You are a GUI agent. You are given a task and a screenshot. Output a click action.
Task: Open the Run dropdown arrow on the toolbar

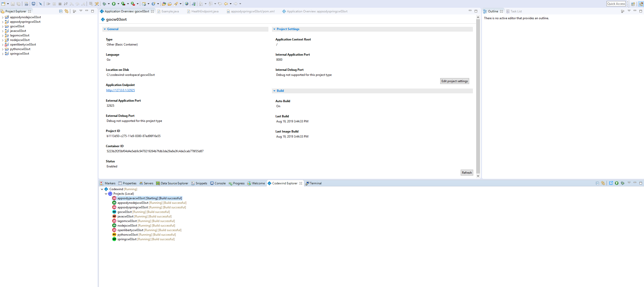click(x=118, y=4)
